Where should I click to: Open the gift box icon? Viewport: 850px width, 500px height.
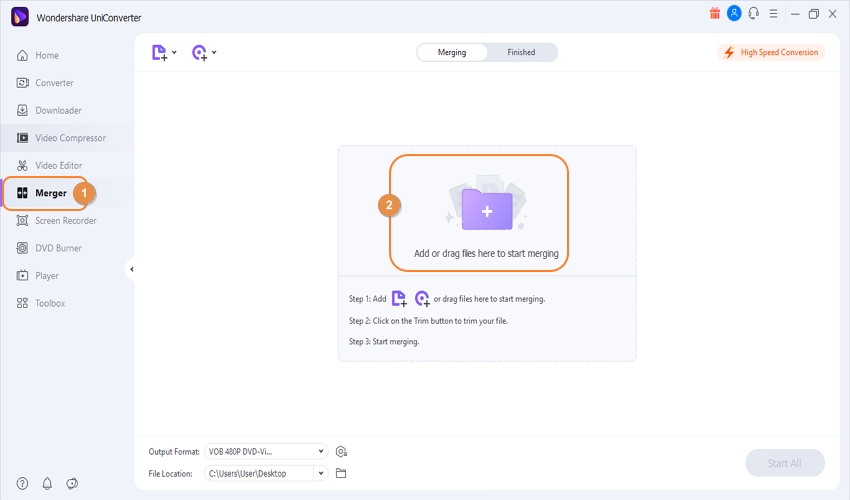(x=715, y=14)
